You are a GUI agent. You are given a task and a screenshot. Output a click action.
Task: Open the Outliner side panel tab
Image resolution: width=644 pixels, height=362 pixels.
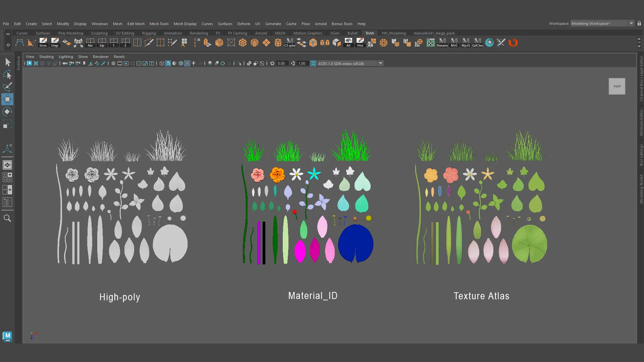click(18, 63)
